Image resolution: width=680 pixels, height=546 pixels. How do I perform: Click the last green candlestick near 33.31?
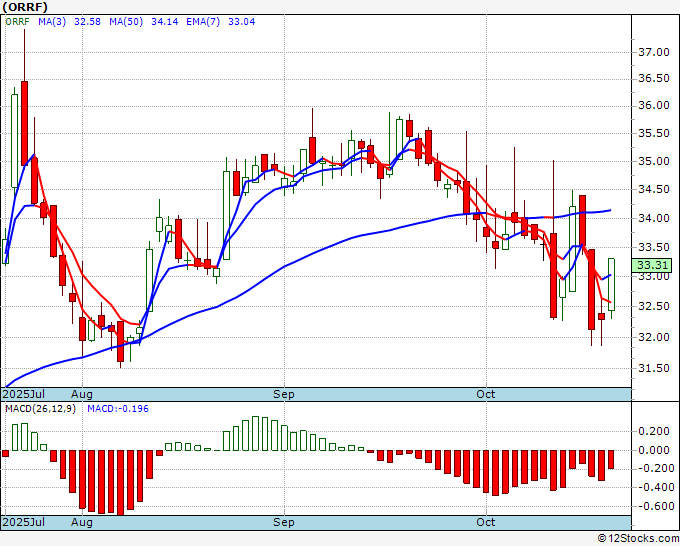611,284
